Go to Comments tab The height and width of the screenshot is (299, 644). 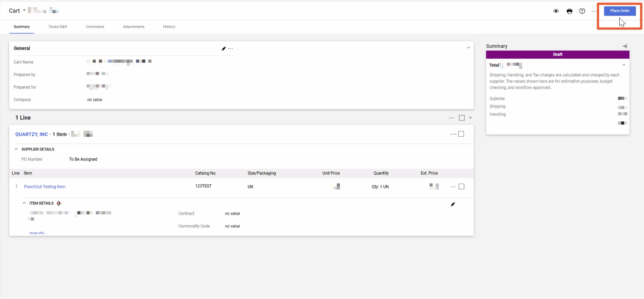tap(95, 27)
